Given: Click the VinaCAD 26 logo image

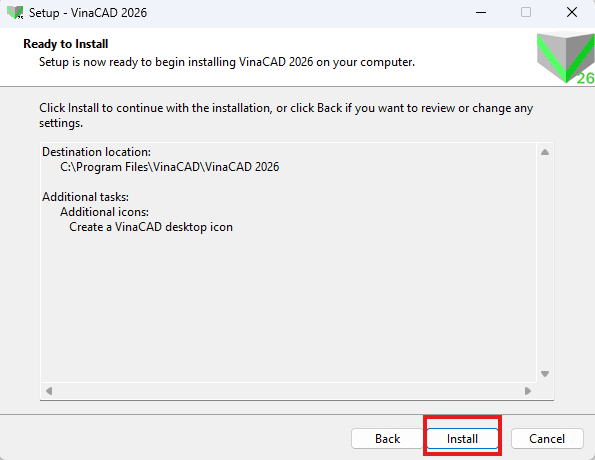Looking at the screenshot, I should pos(565,58).
